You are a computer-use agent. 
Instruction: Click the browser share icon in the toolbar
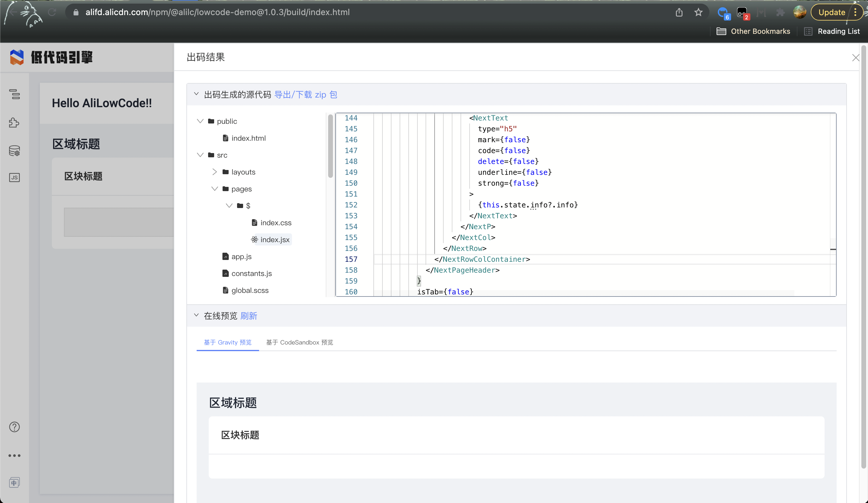coord(679,12)
